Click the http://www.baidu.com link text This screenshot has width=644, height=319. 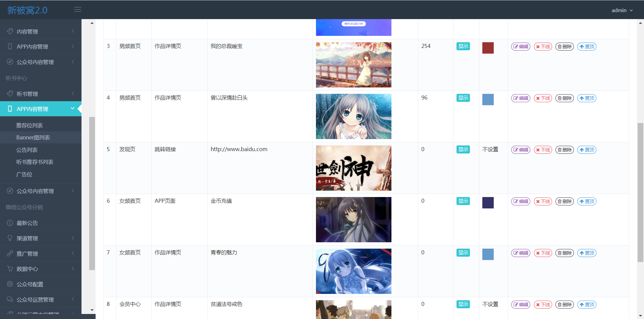239,149
